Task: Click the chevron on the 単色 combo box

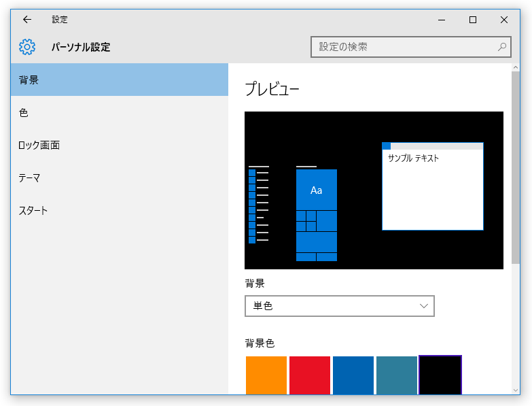Action: 424,306
